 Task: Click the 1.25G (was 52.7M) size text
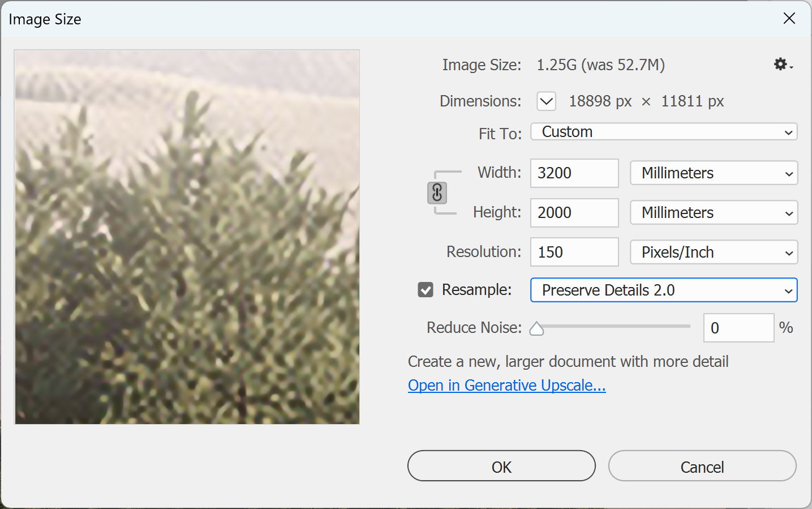[x=600, y=65]
